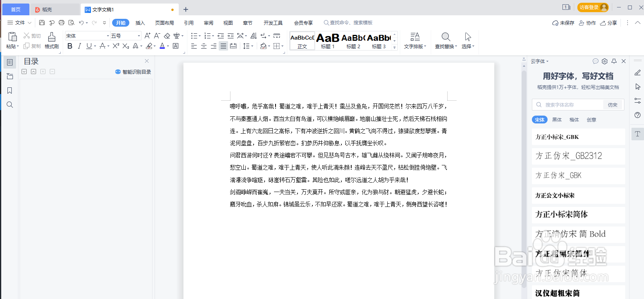This screenshot has height=299, width=644.
Task: Pin the cloud font panel
Action: (x=614, y=61)
